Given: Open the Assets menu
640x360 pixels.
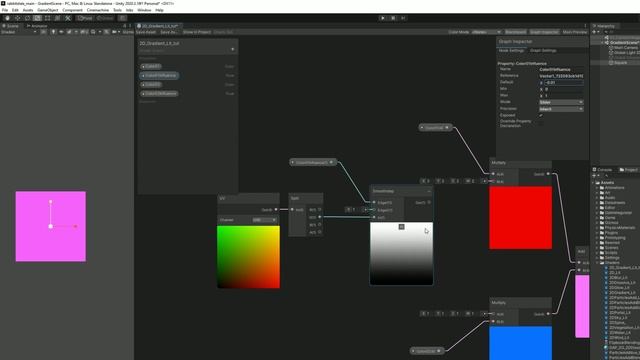Looking at the screenshot, I should pyautogui.click(x=28, y=10).
